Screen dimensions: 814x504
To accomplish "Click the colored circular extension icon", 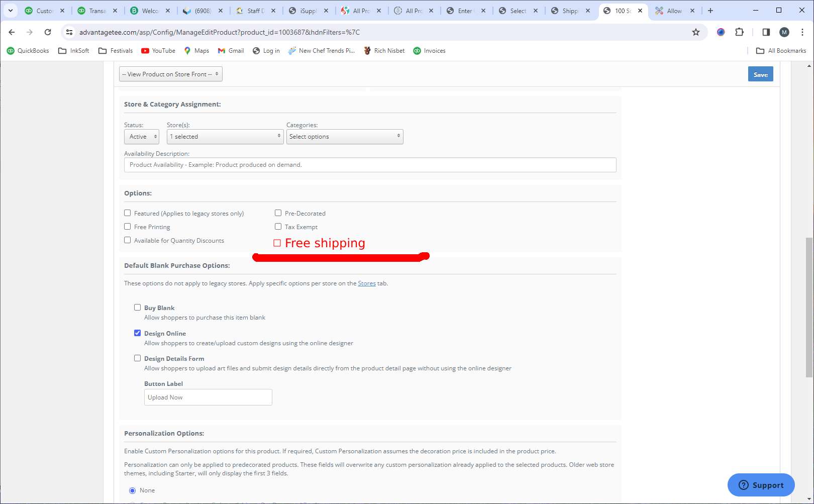I will click(x=721, y=32).
